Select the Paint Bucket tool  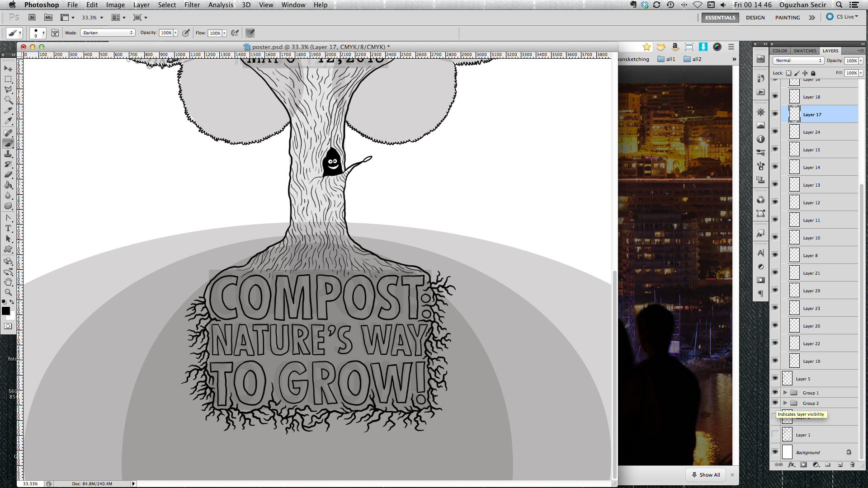[8, 185]
